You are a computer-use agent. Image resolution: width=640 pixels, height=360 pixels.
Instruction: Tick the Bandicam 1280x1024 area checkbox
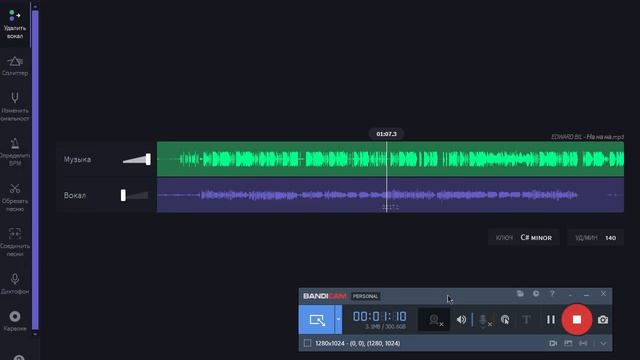pos(307,343)
